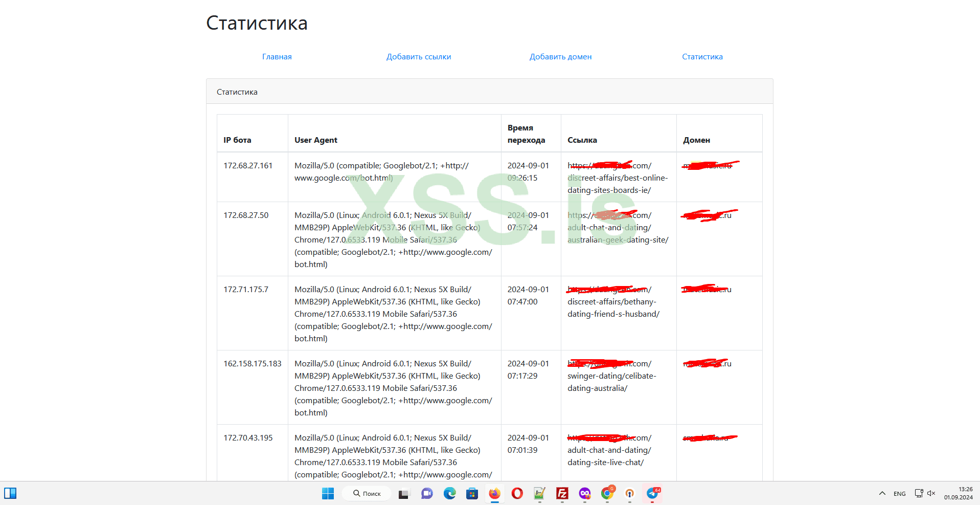This screenshot has height=505, width=980.
Task: Click the network icon in system tray
Action: pyautogui.click(x=919, y=493)
